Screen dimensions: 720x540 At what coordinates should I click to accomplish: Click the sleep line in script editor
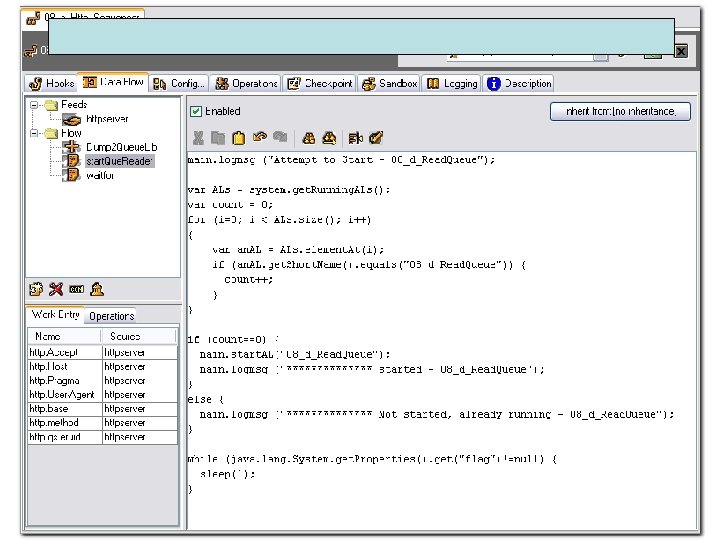[227, 474]
